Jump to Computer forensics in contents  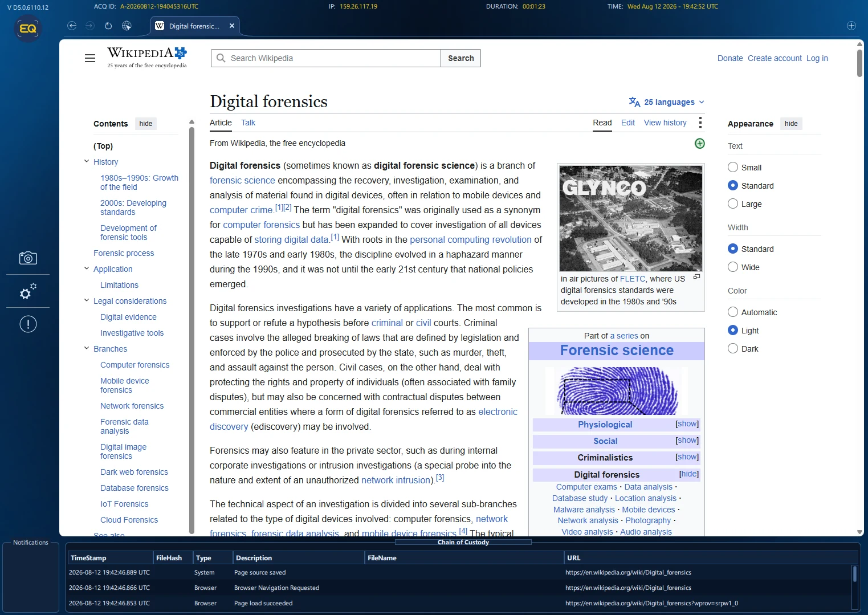point(135,365)
